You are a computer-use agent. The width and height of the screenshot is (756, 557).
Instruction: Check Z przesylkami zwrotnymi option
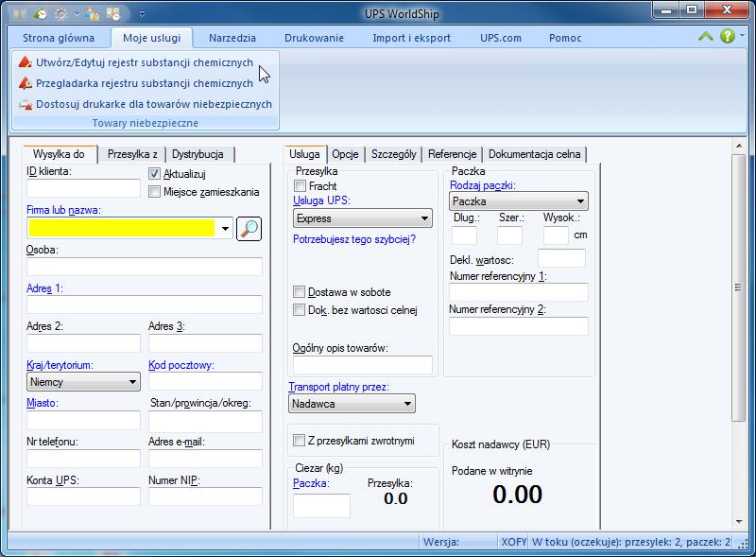coord(299,440)
